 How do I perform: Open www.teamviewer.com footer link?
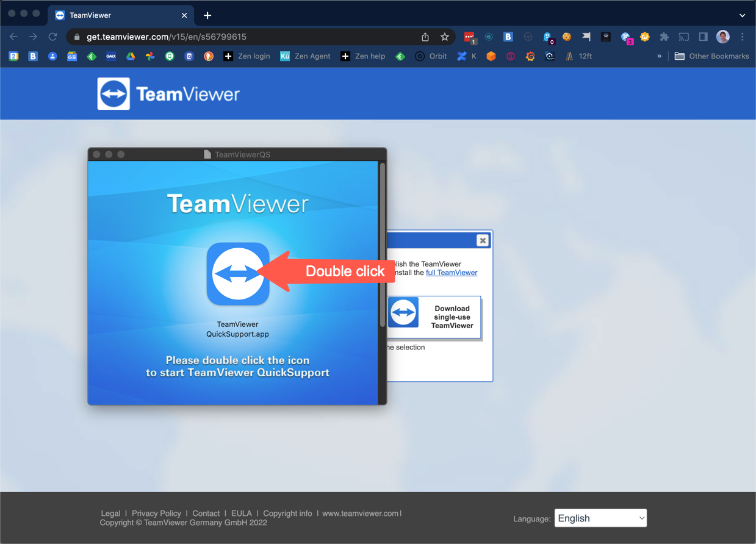[x=361, y=514]
